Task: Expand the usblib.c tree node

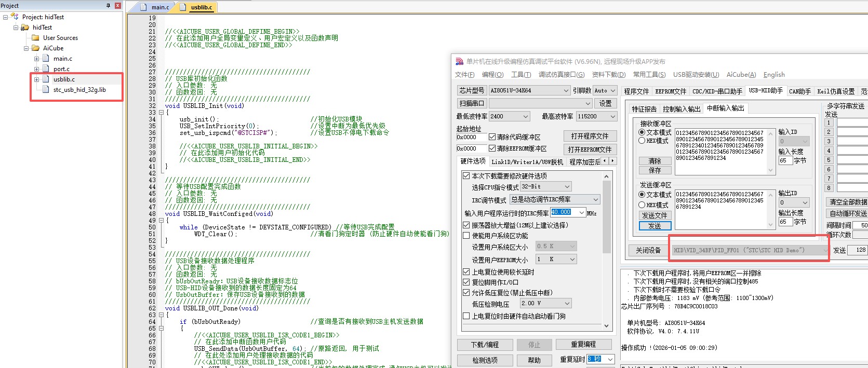Action: tap(36, 79)
